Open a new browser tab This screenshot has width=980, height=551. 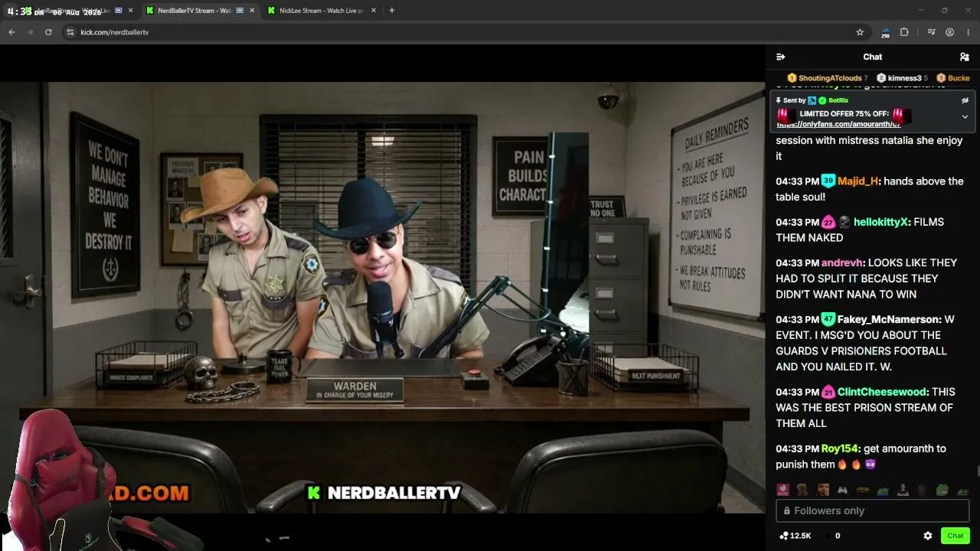(392, 11)
